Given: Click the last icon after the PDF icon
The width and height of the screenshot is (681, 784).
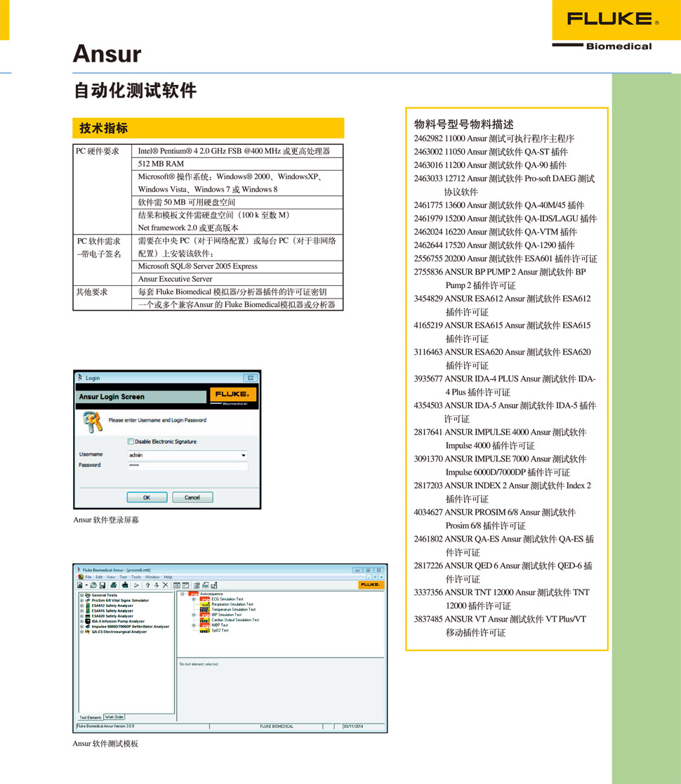Looking at the screenshot, I should [214, 585].
